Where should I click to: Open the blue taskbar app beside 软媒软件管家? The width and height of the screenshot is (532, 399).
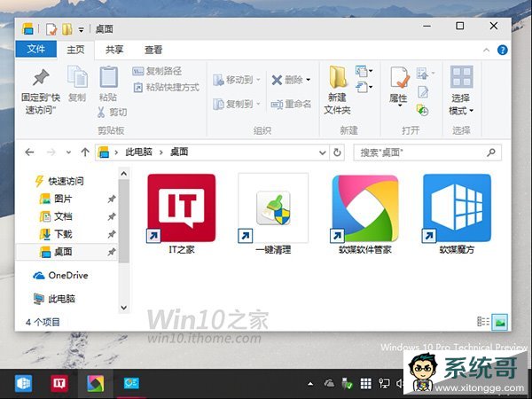pos(131,383)
